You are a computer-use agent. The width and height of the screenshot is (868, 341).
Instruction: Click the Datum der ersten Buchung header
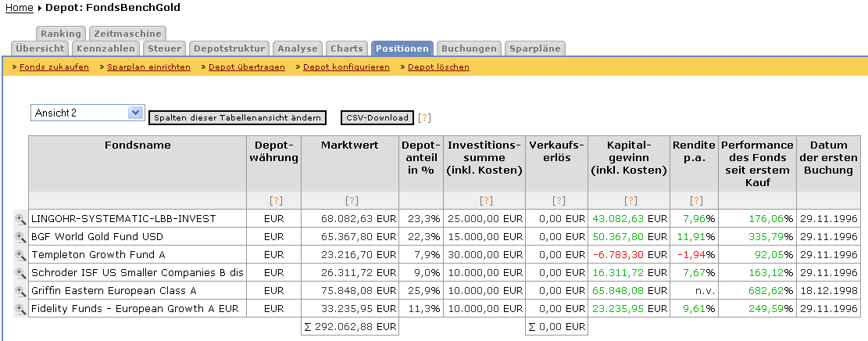point(829,157)
